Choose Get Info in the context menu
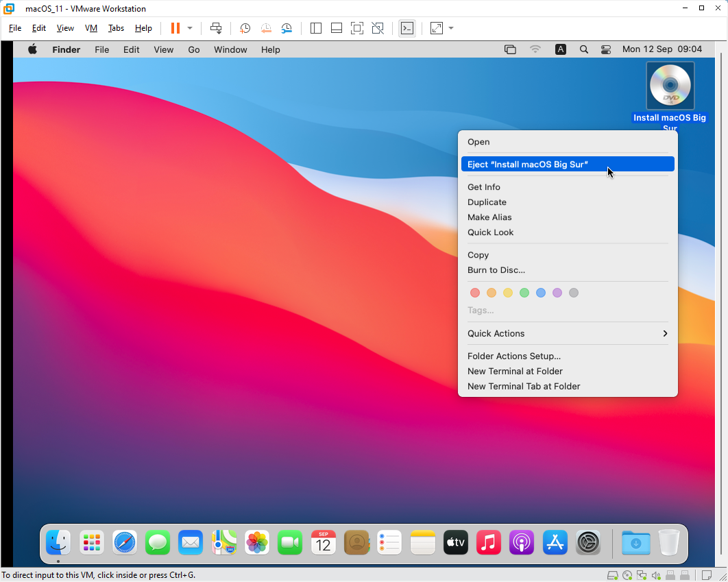Image resolution: width=728 pixels, height=582 pixels. point(568,187)
